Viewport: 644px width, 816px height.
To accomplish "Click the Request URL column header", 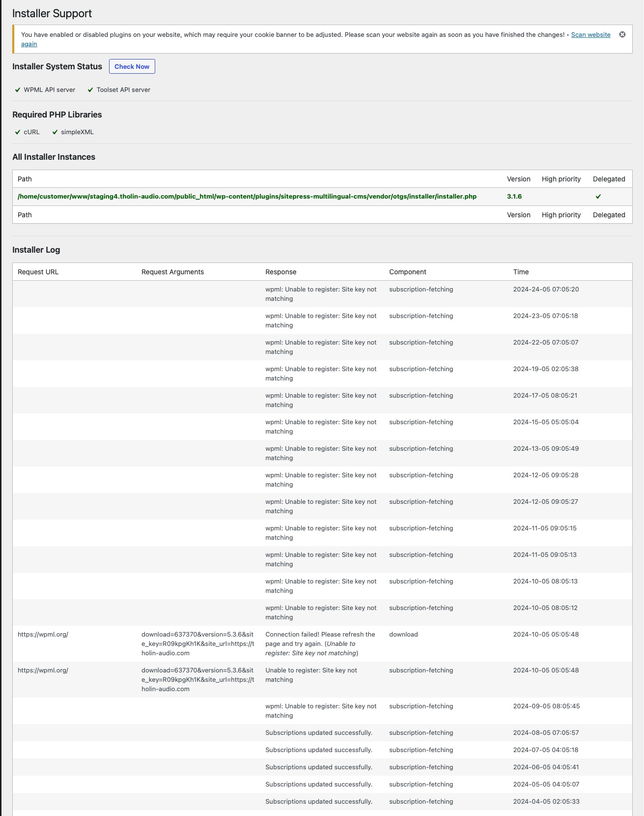I will click(38, 272).
